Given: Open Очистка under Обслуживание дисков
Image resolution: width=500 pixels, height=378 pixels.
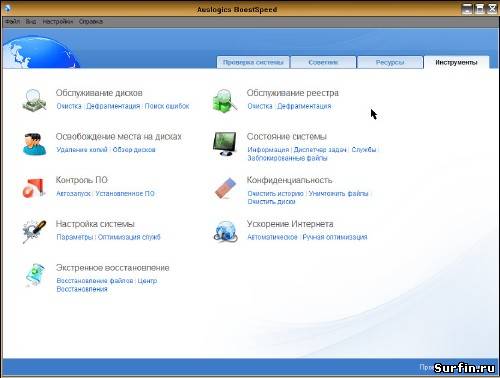Looking at the screenshot, I should click(69, 106).
